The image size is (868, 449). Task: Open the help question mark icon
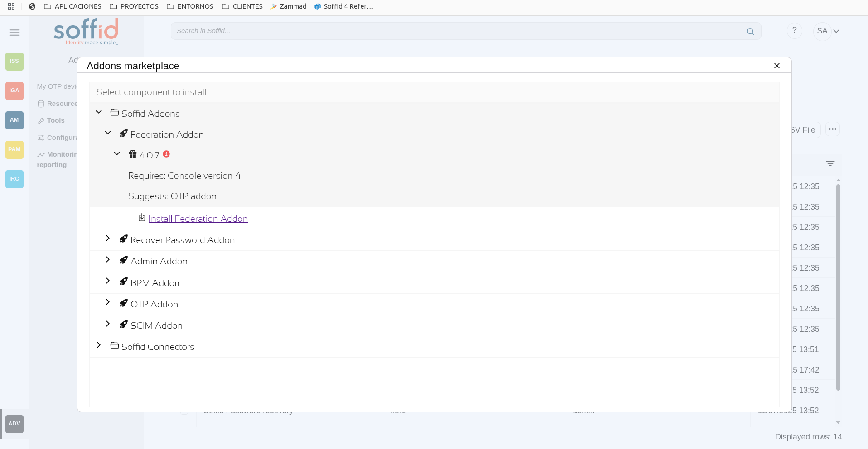(795, 31)
